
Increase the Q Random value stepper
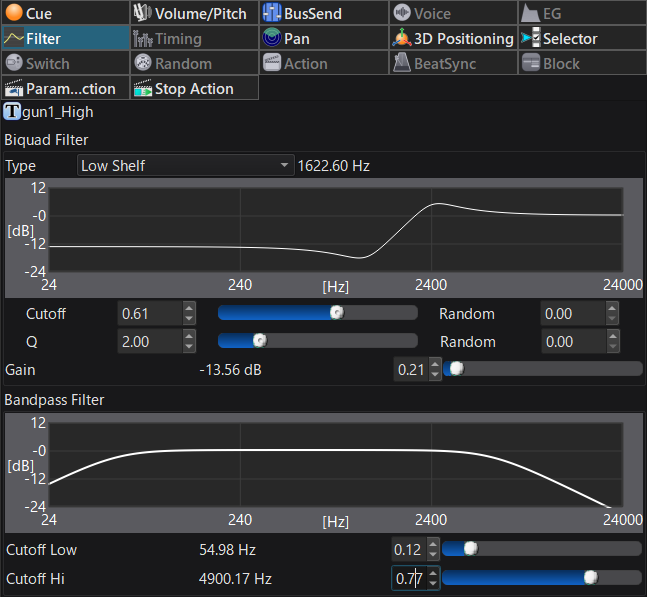(613, 337)
